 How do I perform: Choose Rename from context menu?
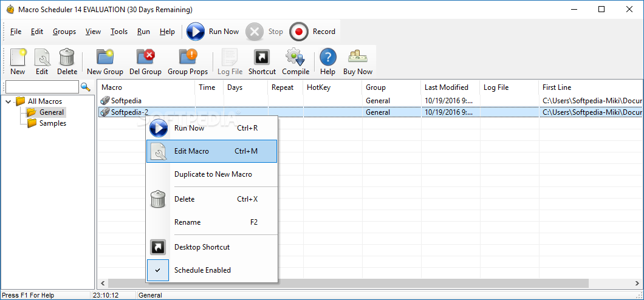pos(211,222)
